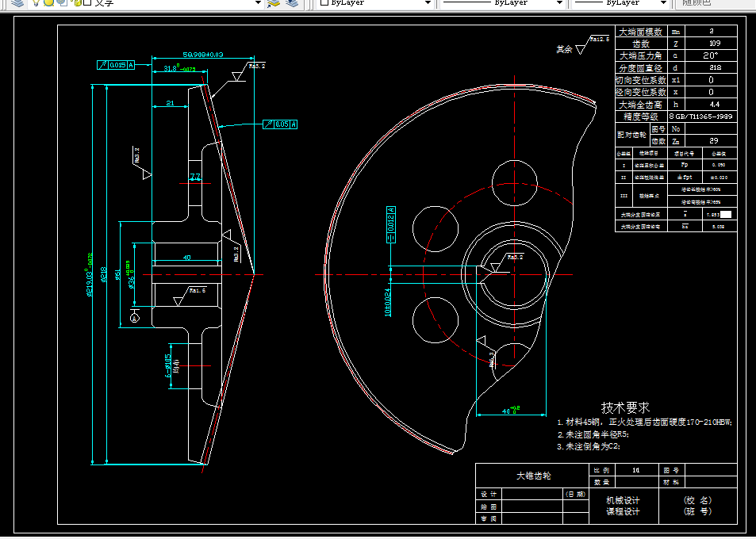
Task: Select the Ra1.6 bore roughness symbol
Action: coord(189,296)
